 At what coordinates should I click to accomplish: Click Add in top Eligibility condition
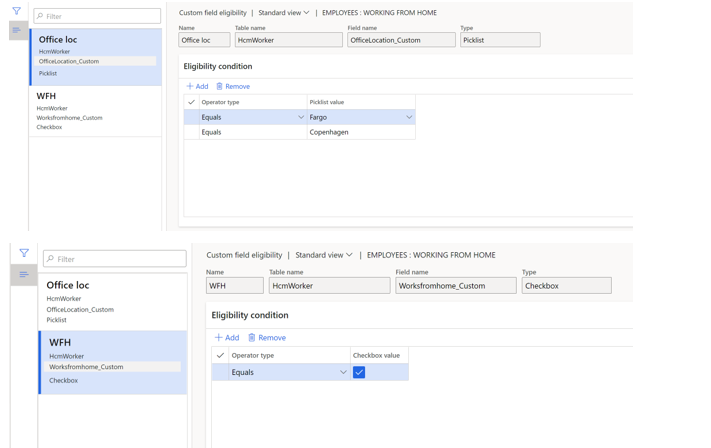[197, 86]
